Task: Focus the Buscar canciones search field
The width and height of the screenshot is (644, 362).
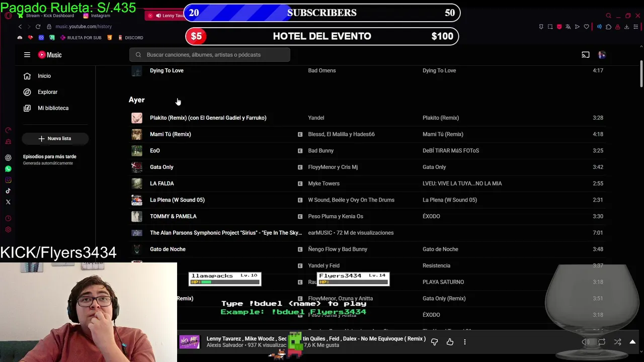Action: click(x=209, y=55)
